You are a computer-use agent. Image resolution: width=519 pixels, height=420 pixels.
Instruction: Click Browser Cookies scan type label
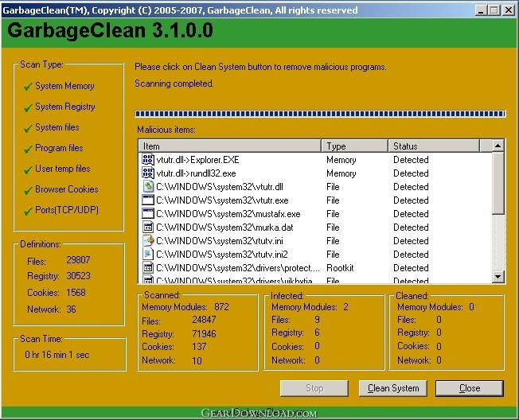tap(67, 189)
